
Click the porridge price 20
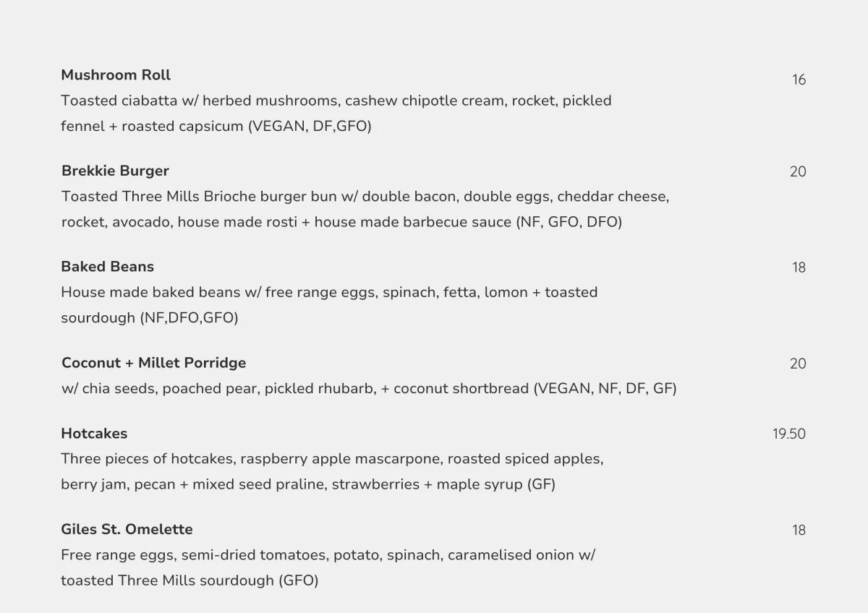coord(798,364)
